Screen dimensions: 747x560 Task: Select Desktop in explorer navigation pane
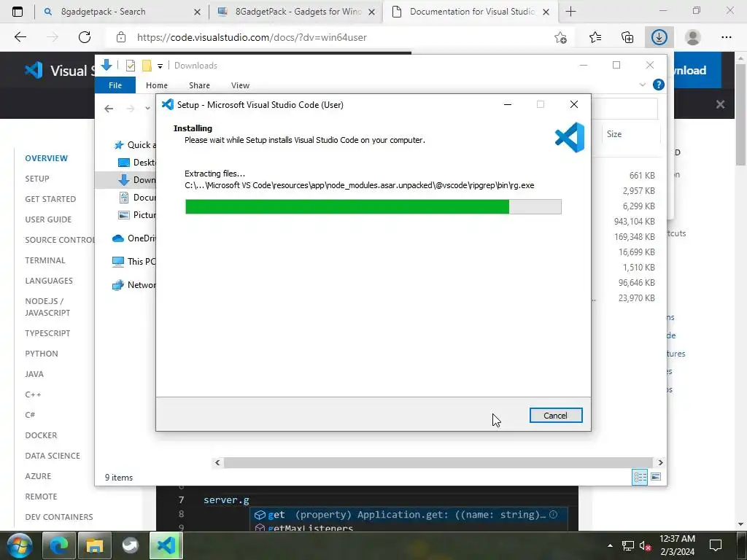click(x=136, y=163)
